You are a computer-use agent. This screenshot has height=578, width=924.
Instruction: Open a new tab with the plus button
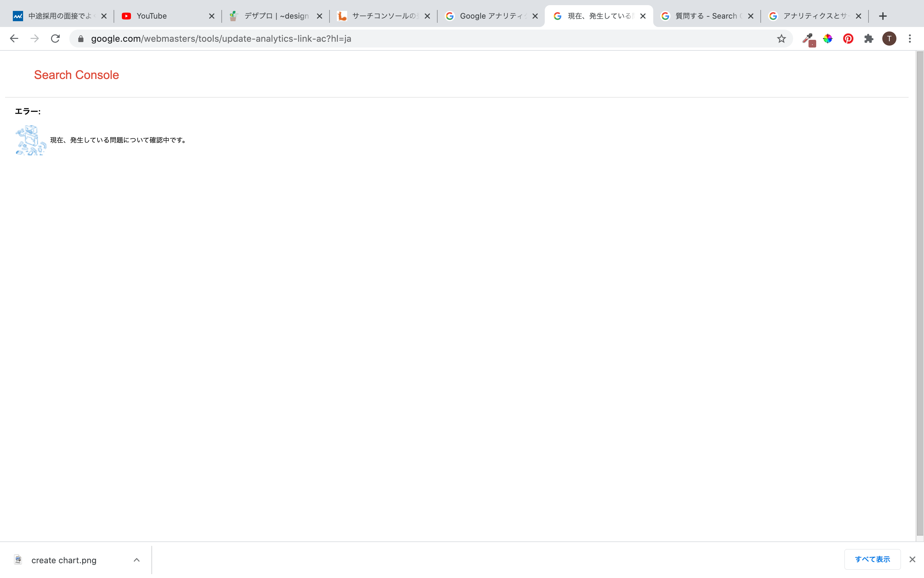click(x=883, y=16)
